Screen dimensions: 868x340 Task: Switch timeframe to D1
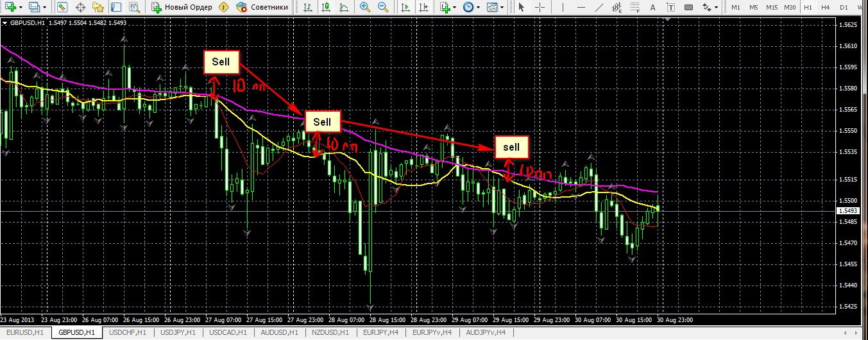[844, 8]
